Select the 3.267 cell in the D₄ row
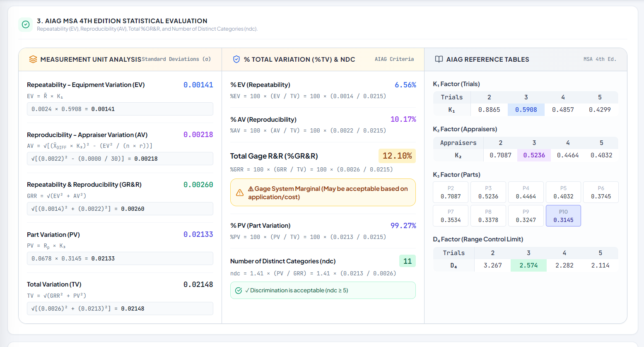644x347 pixels. click(x=493, y=265)
